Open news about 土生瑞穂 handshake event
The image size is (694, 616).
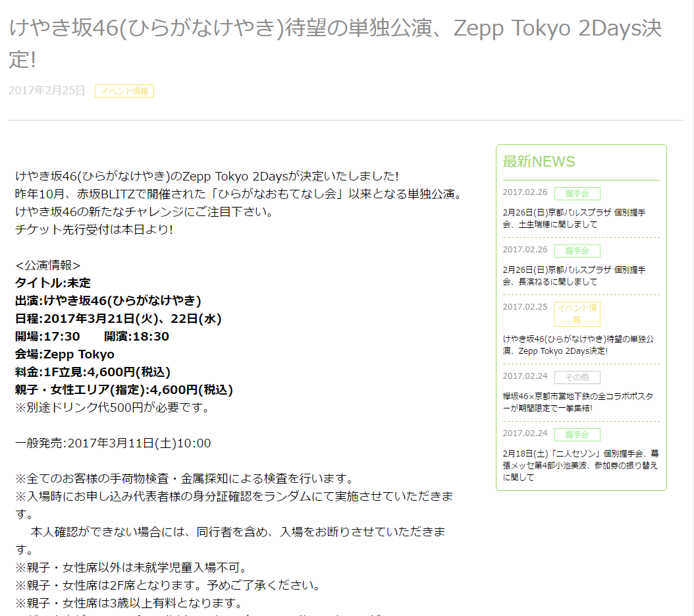tap(574, 218)
